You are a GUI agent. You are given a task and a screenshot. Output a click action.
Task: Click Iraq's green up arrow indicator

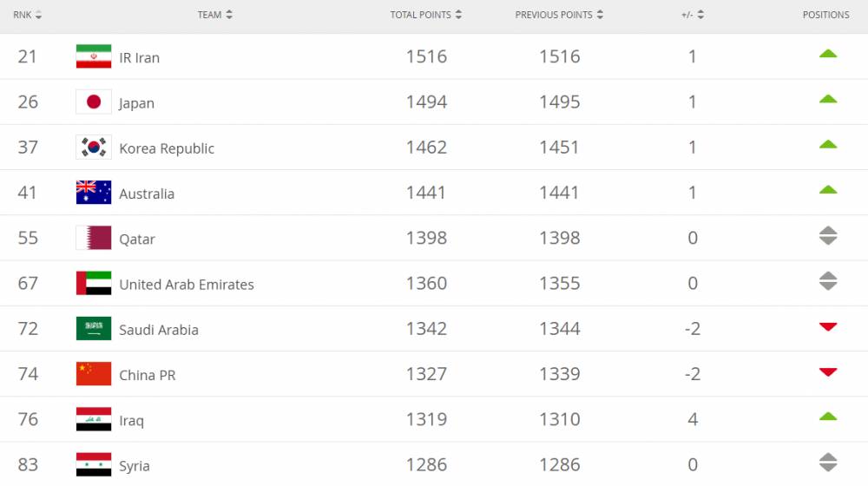click(828, 417)
